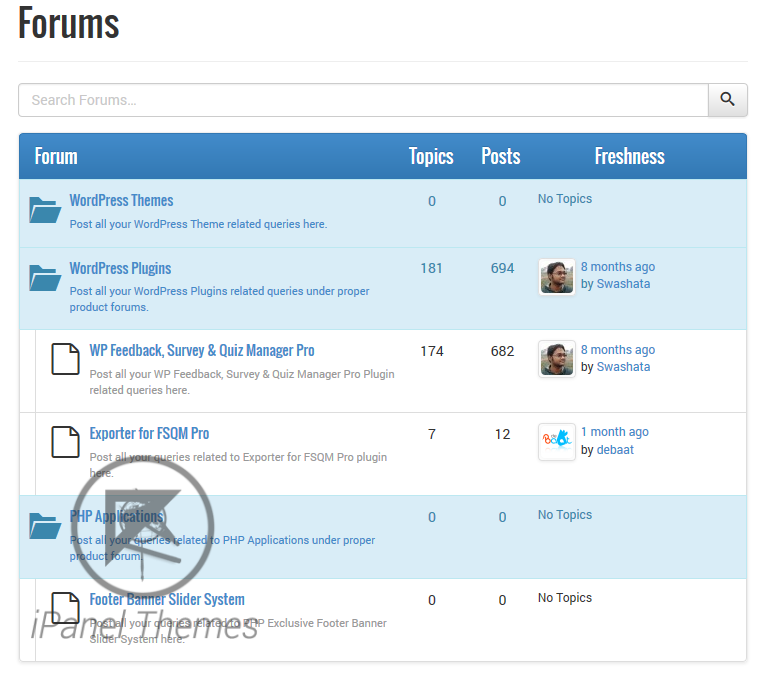Click the WordPress Themes folder icon

pos(45,210)
